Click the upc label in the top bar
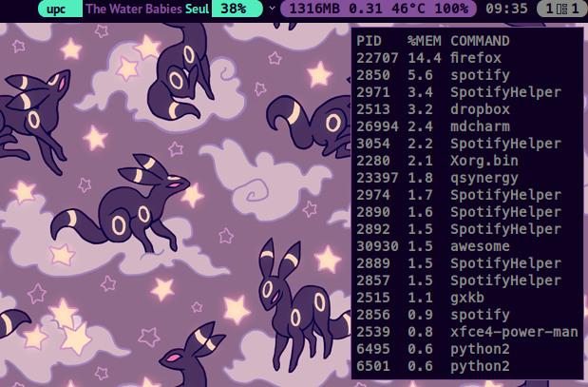Image resolution: width=588 pixels, height=387 pixels. coord(56,9)
